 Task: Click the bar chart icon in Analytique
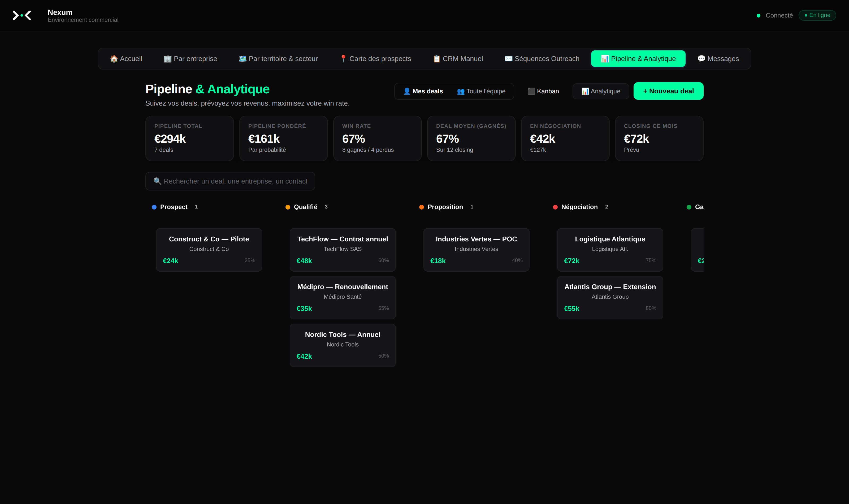tap(585, 91)
